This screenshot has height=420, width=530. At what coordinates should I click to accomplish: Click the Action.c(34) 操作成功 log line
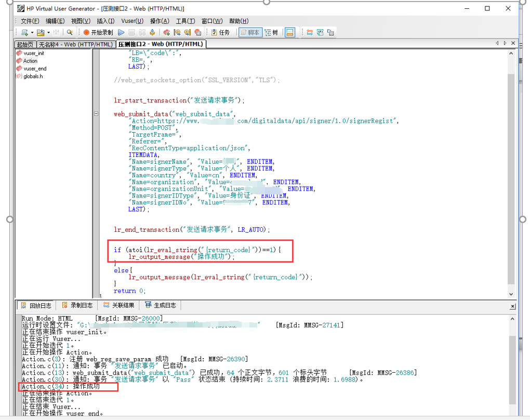click(61, 386)
